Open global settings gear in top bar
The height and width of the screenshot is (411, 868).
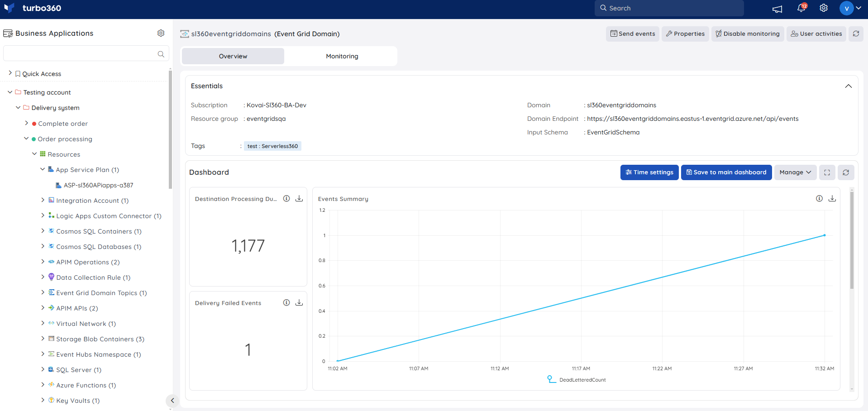pos(824,8)
